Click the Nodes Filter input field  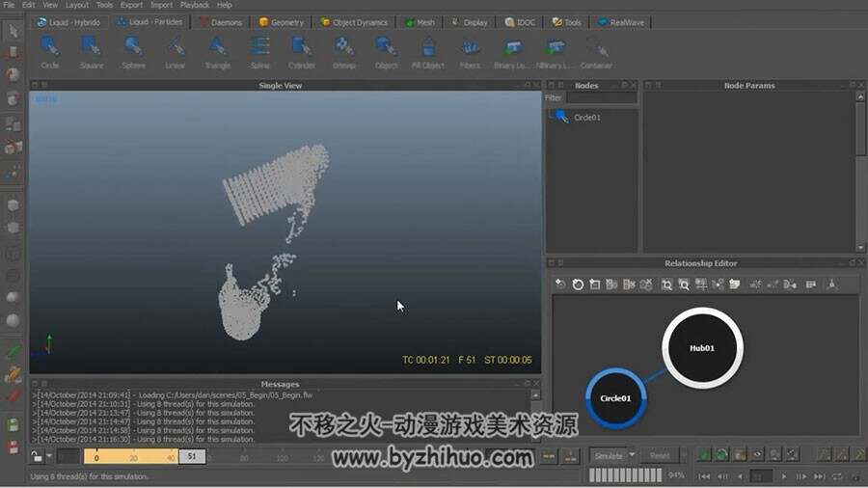pyautogui.click(x=601, y=98)
